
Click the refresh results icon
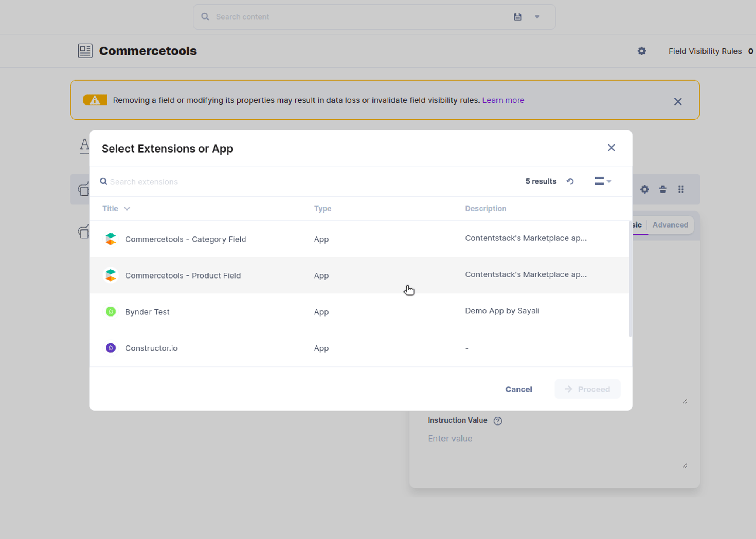point(570,181)
